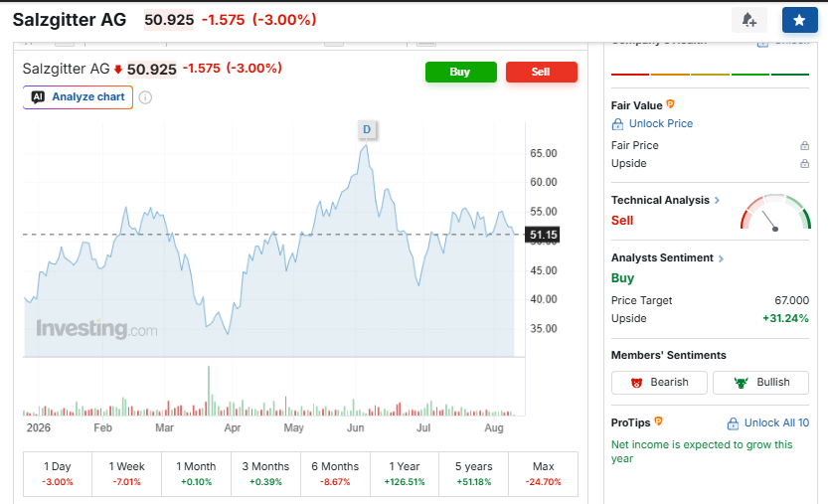Click the Net income ProTip text

point(702,451)
